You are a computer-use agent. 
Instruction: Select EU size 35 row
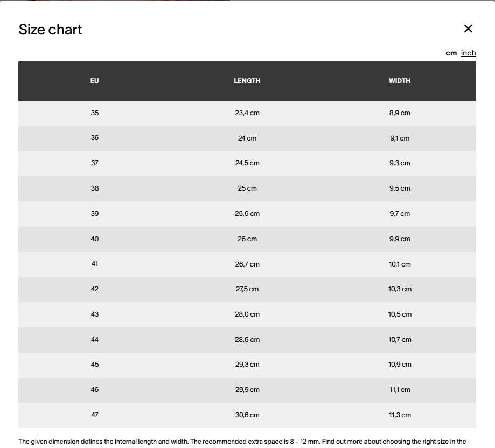(95, 113)
